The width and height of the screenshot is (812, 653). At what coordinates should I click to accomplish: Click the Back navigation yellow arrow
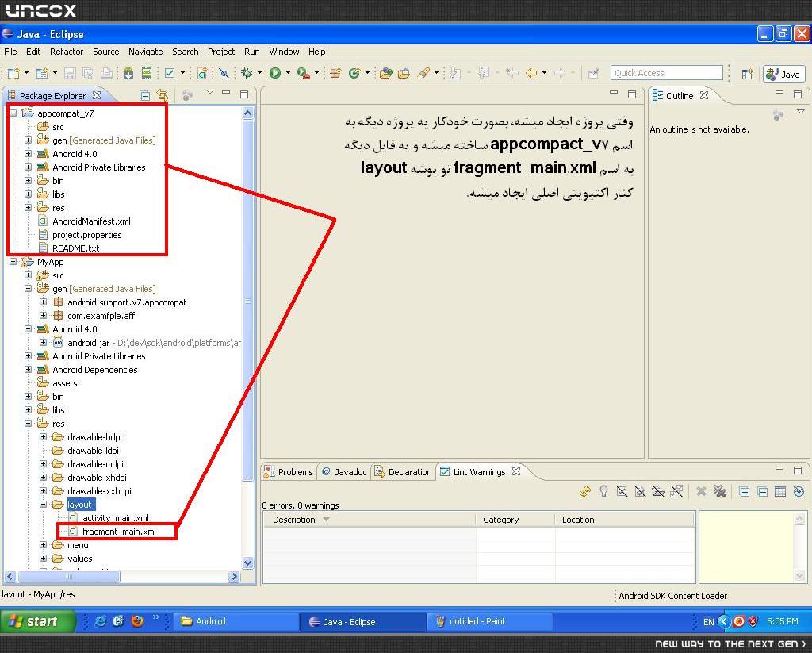530,73
